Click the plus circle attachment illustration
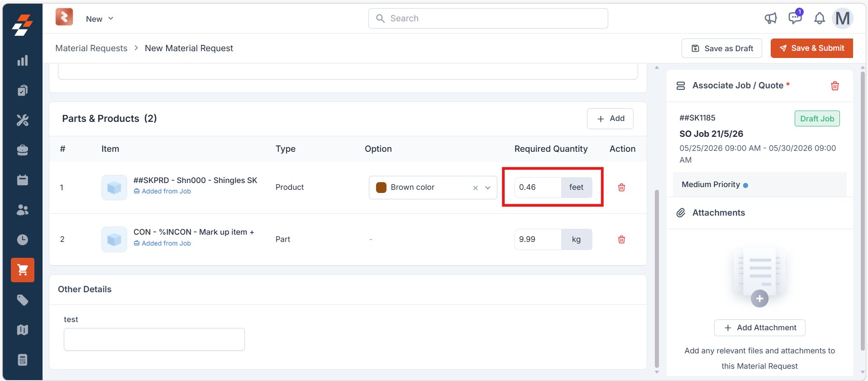 tap(759, 299)
